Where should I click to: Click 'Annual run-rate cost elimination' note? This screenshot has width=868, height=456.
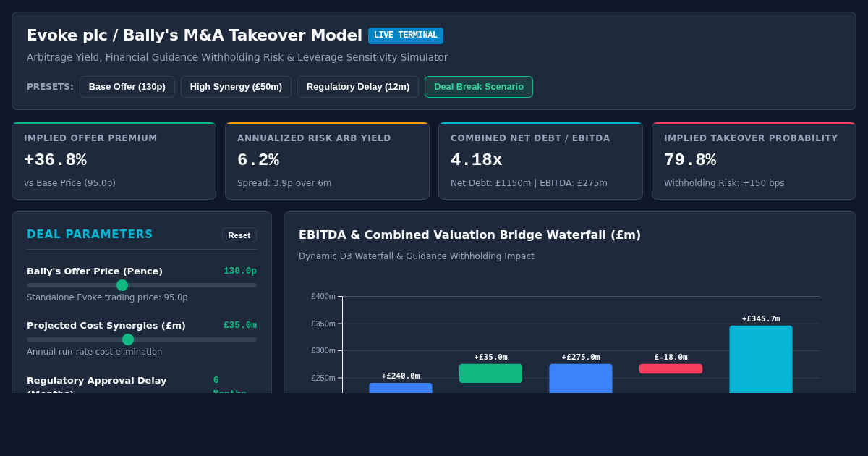tap(94, 352)
